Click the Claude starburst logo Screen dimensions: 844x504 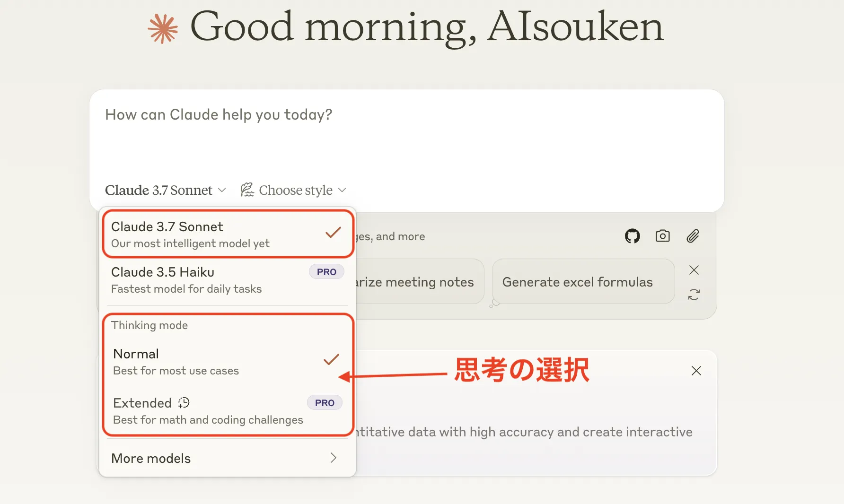163,29
